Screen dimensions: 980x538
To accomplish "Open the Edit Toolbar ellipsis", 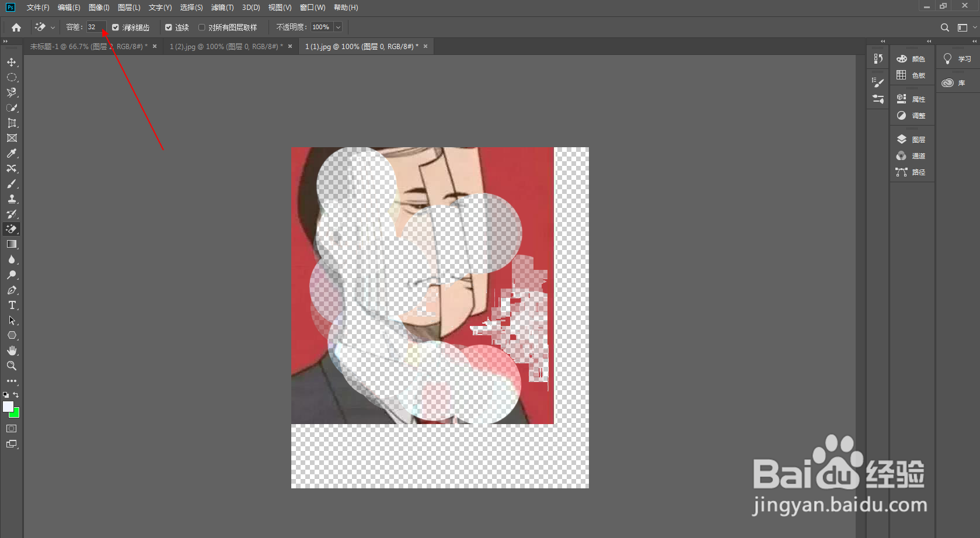I will pos(12,381).
